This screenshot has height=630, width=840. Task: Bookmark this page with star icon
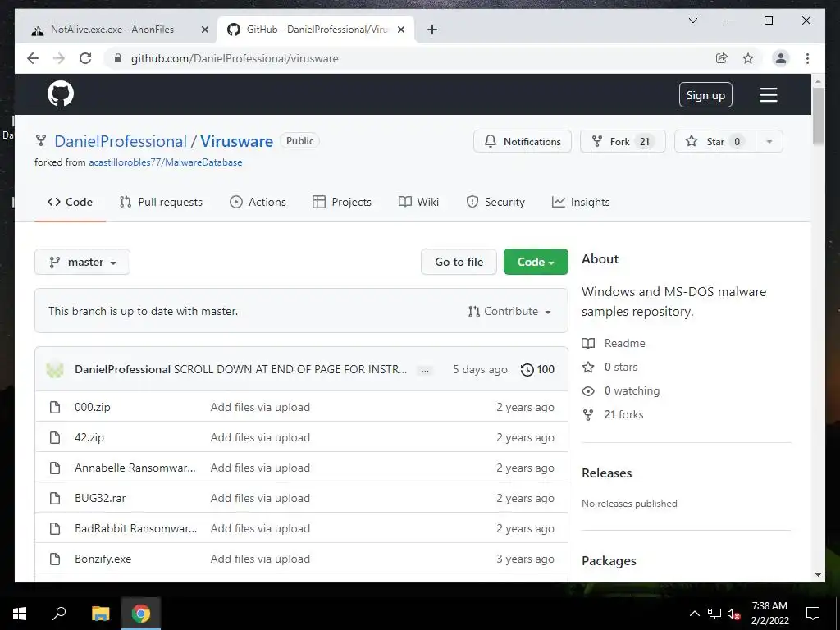pos(748,58)
